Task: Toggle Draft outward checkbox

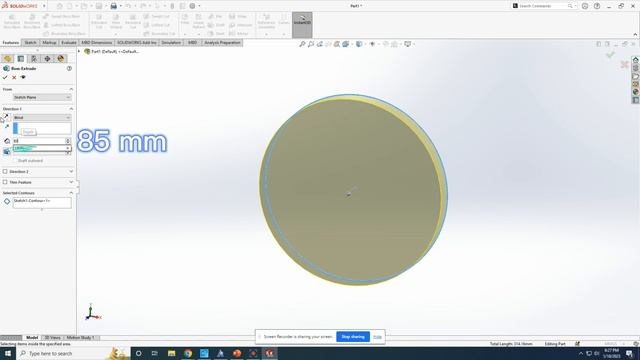Action: coord(15,161)
